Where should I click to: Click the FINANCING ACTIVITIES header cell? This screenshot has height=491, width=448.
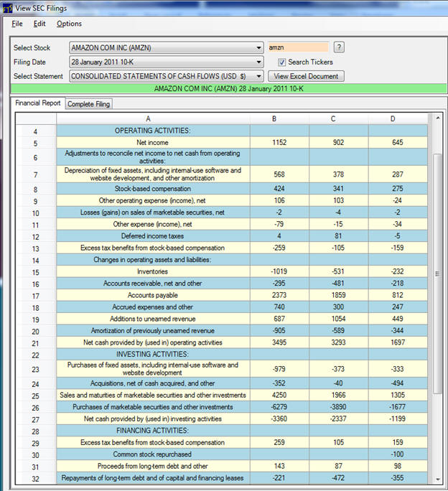pos(153,431)
